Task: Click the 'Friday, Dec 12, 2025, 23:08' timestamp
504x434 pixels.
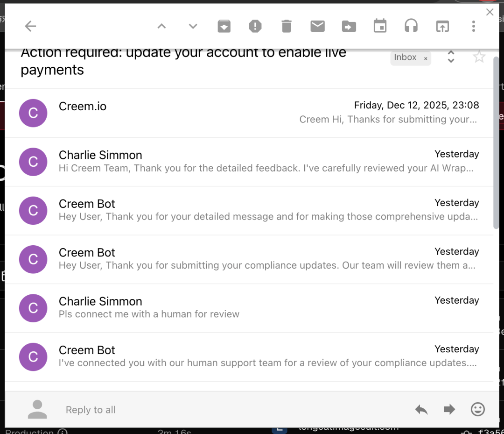Action: (416, 105)
